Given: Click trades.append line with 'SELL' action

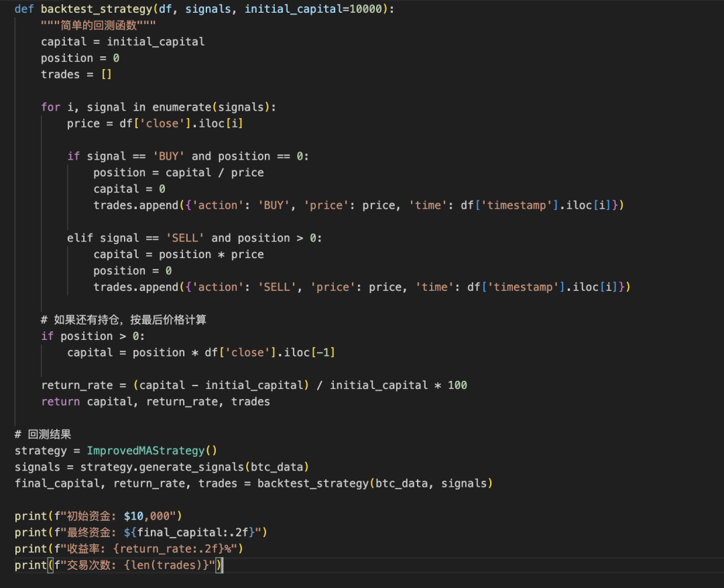Looking at the screenshot, I should coord(362,287).
